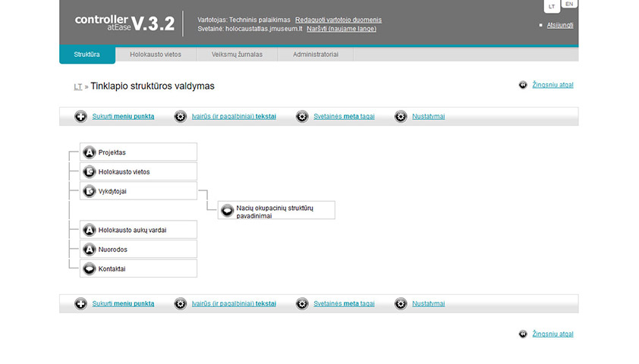The height and width of the screenshot is (364, 639).
Task: Click the icon on the Vykdytojai row
Action: [x=90, y=191]
